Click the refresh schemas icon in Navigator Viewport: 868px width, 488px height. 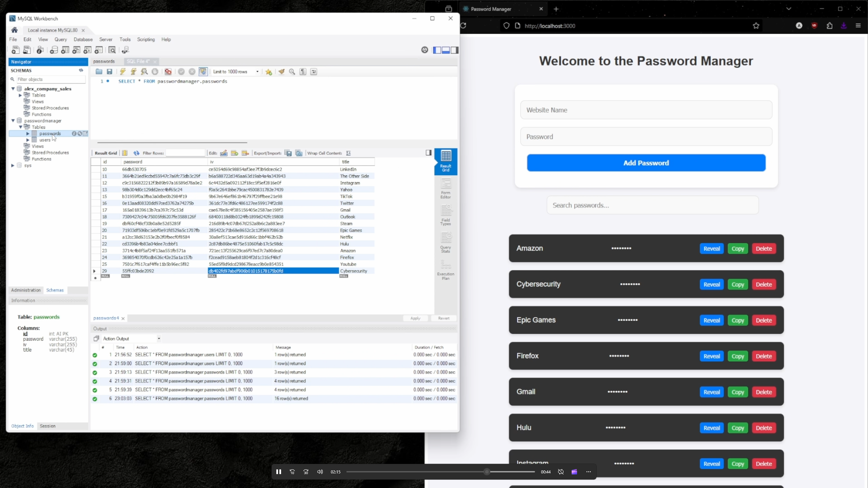click(x=81, y=70)
